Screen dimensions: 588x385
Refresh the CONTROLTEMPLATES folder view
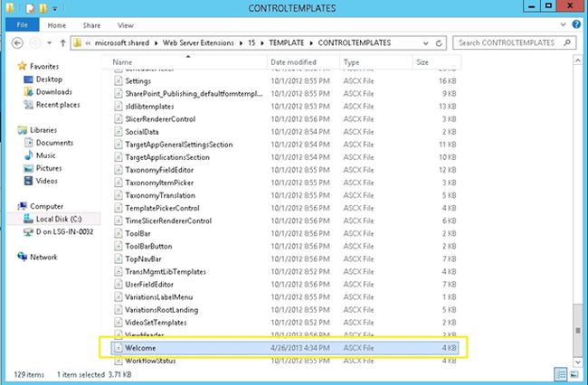click(x=439, y=43)
